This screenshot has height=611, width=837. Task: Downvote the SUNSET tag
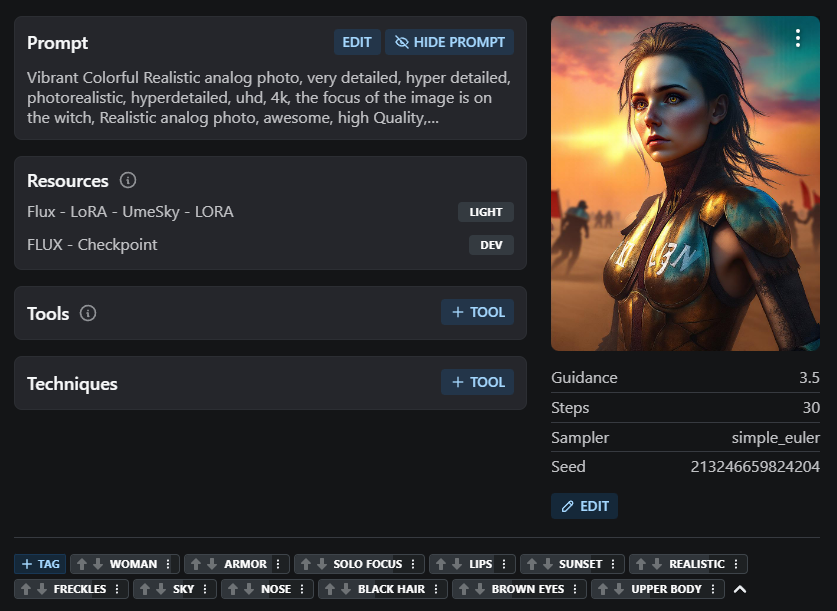(x=548, y=564)
